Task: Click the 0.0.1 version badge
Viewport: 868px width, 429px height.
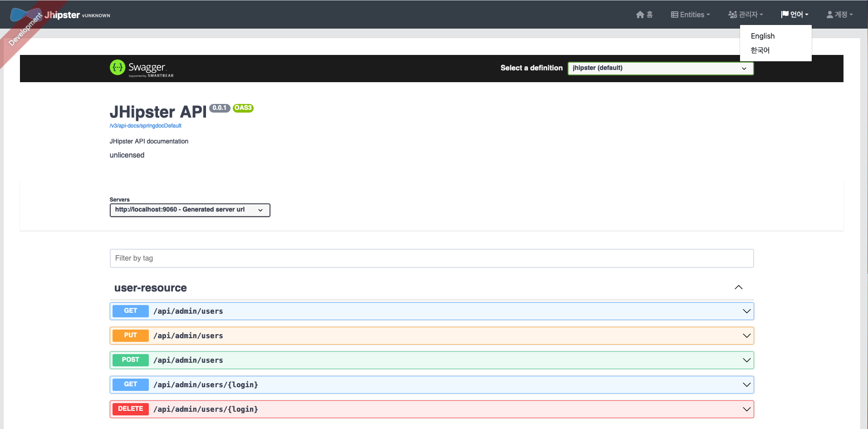Action: [x=220, y=108]
